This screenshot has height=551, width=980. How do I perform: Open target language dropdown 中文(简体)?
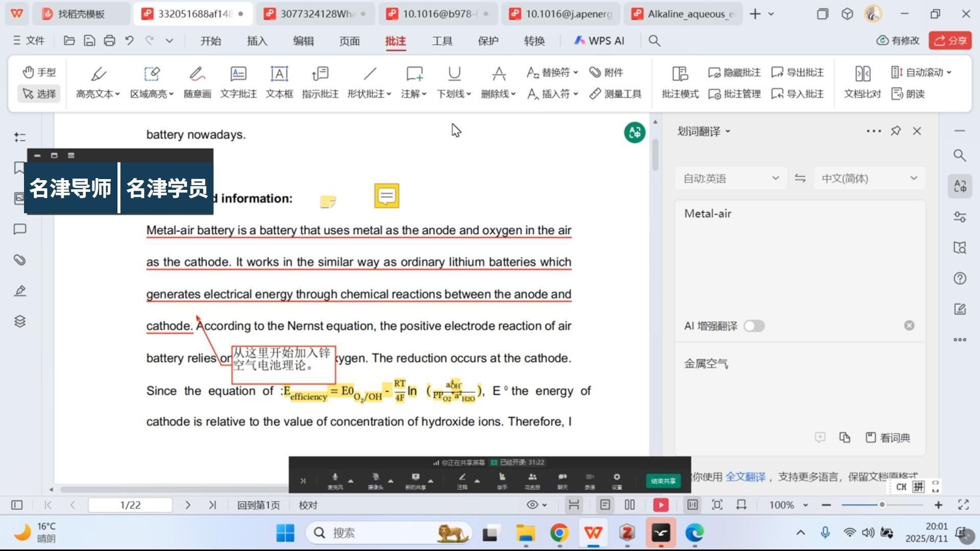click(869, 179)
